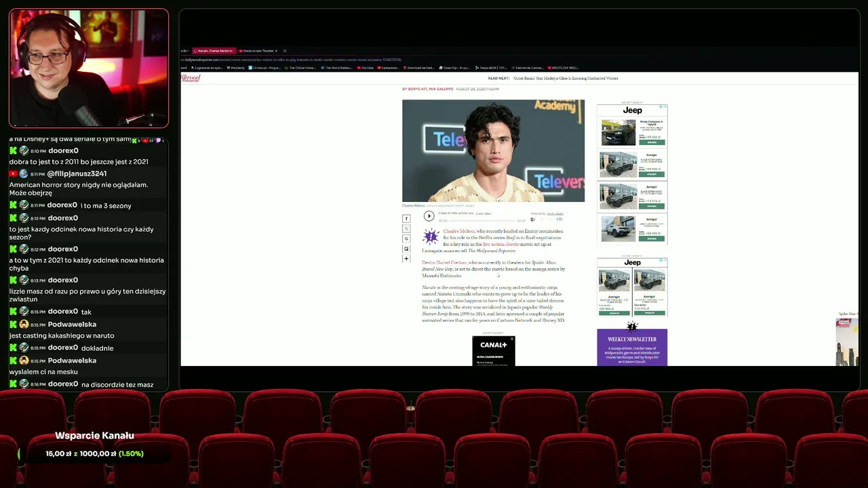Close the CANAL+ advertisement
The height and width of the screenshot is (488, 868).
coord(512,338)
